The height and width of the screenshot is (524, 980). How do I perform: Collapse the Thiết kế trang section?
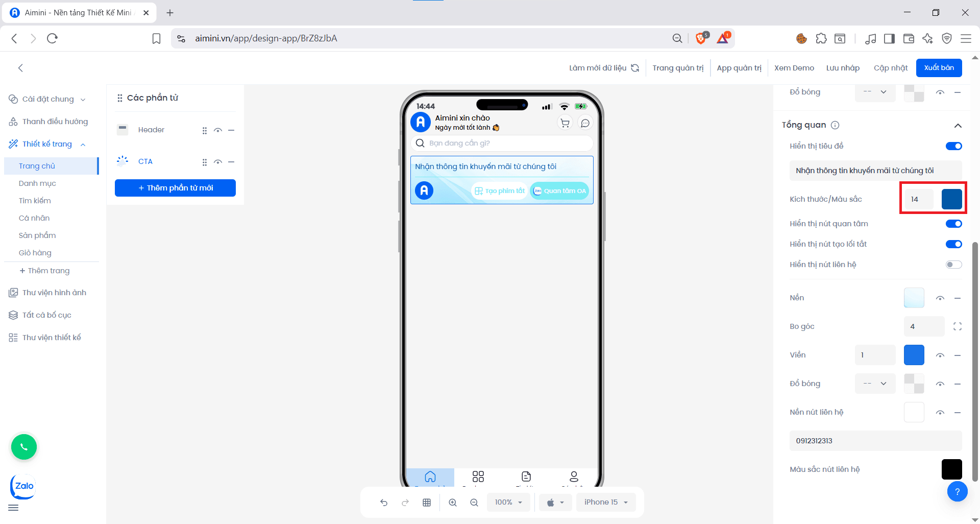83,144
